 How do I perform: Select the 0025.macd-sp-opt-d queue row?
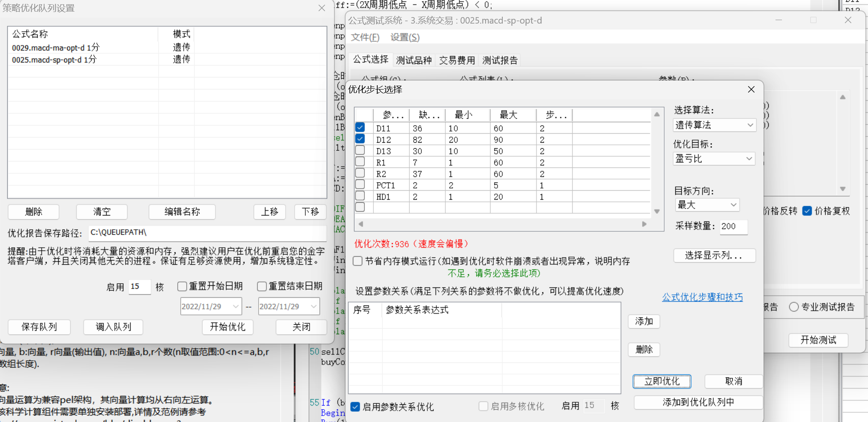point(54,60)
